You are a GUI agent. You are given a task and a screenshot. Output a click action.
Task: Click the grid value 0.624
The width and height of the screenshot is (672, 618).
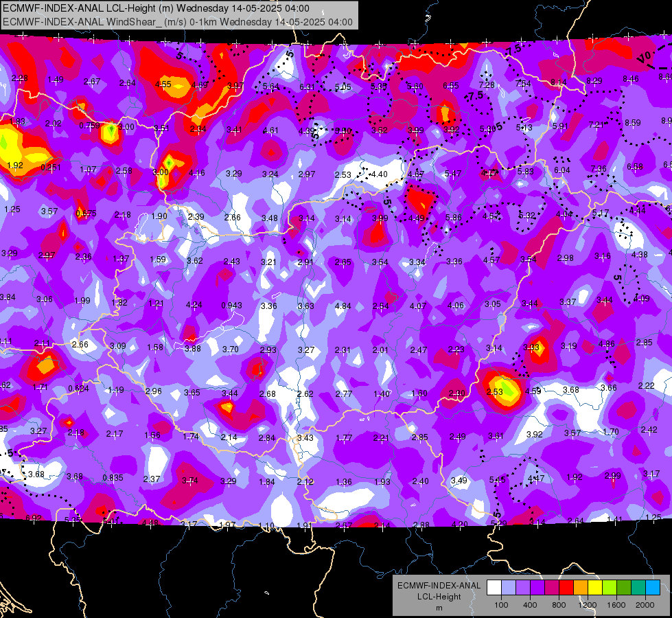click(79, 389)
